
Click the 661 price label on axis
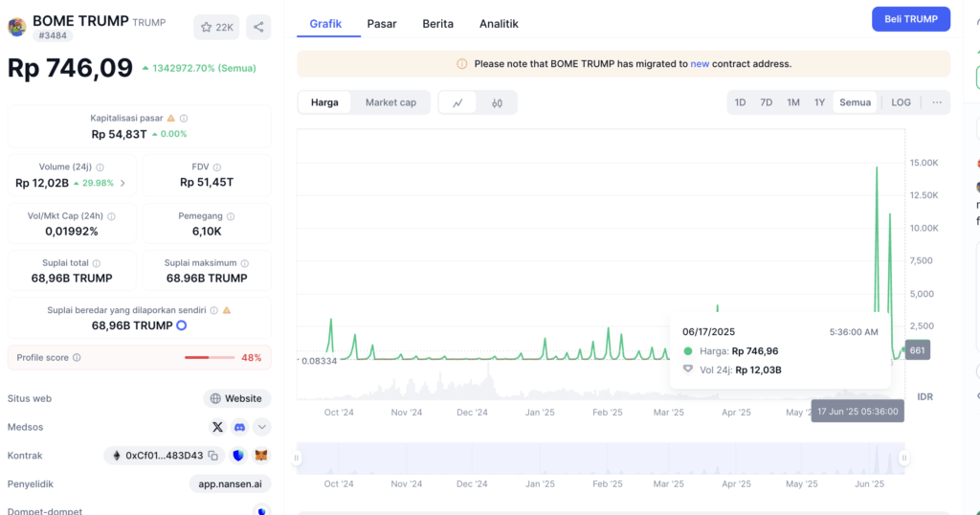click(917, 350)
